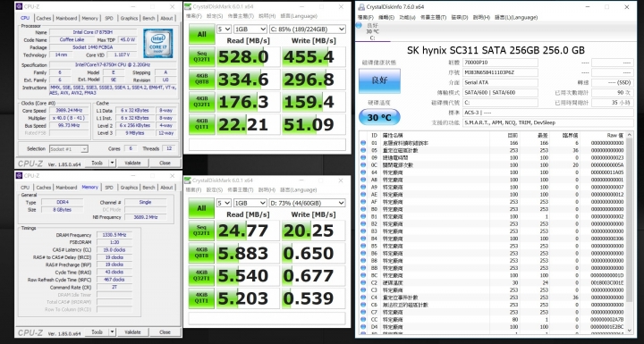Image resolution: width=644 pixels, height=344 pixels.
Task: Click the CPU-Z title bar icon of CPU tab window
Action: (19, 6)
